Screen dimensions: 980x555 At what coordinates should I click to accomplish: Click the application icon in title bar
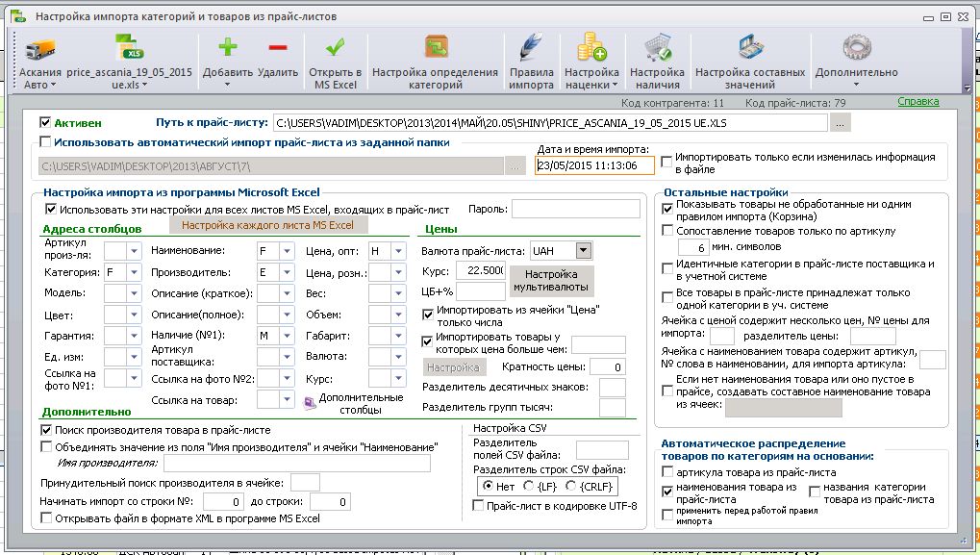click(18, 16)
